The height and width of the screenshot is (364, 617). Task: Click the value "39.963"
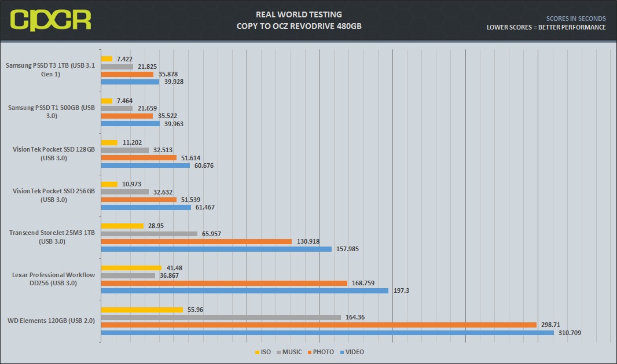pyautogui.click(x=174, y=124)
